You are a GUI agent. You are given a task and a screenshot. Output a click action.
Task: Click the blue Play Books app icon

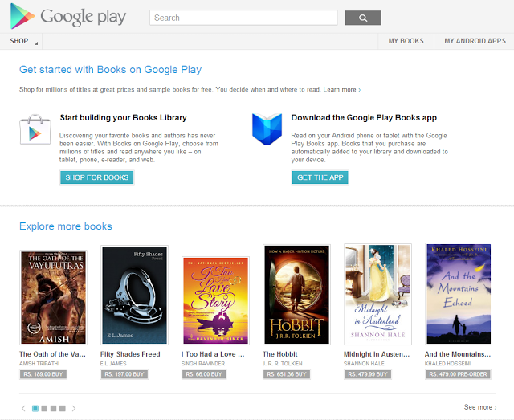[267, 128]
